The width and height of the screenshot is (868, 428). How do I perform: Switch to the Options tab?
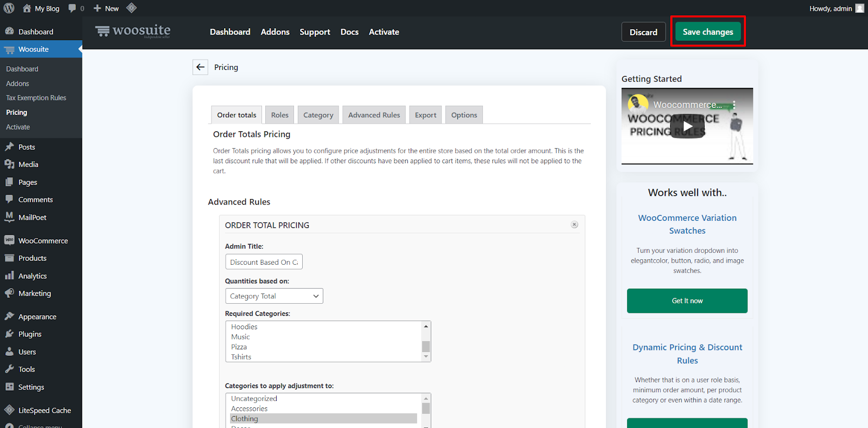[x=464, y=115]
